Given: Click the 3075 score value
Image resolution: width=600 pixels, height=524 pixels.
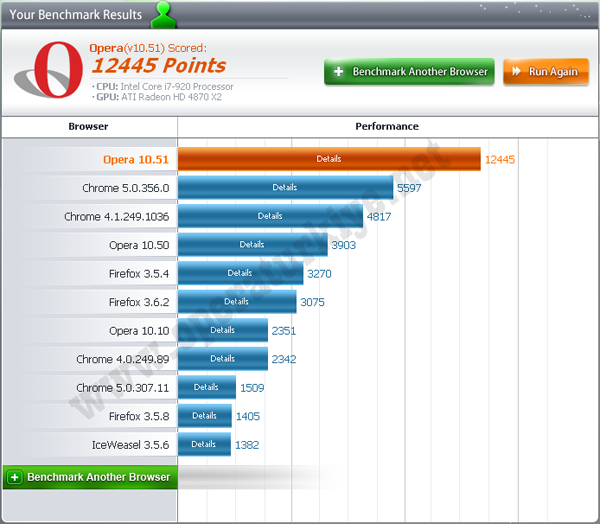Looking at the screenshot, I should (312, 302).
